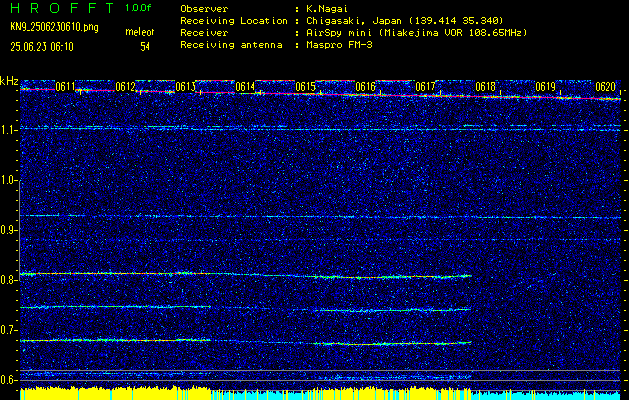The image size is (629, 400).
Task: Click the 0616 time marker
Action: tap(365, 87)
